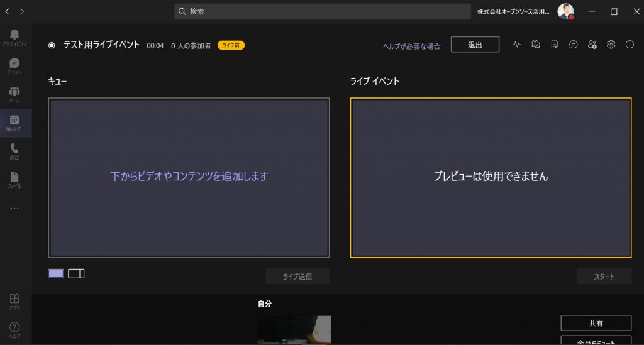Expand the sidebar's more apps ellipsis
The image size is (644, 345).
(x=15, y=209)
